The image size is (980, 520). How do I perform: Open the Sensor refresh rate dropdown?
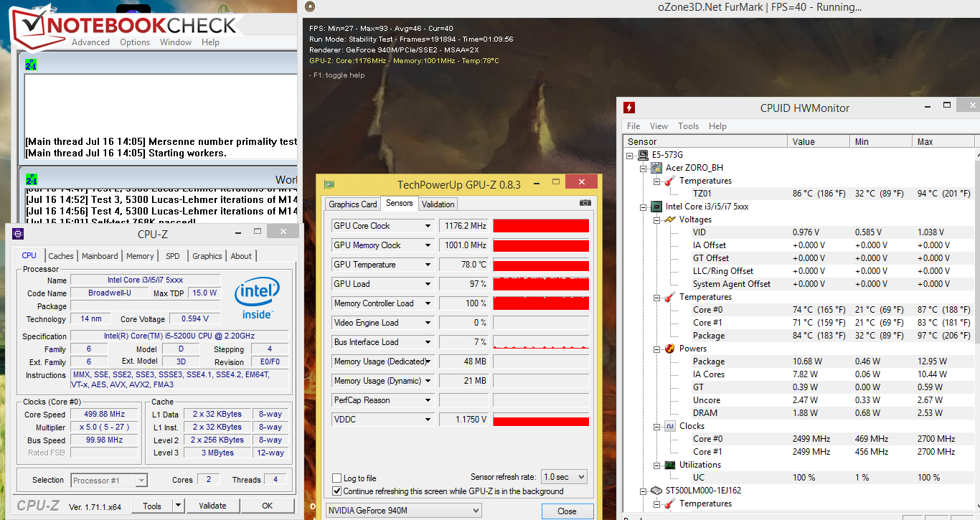[x=563, y=477]
